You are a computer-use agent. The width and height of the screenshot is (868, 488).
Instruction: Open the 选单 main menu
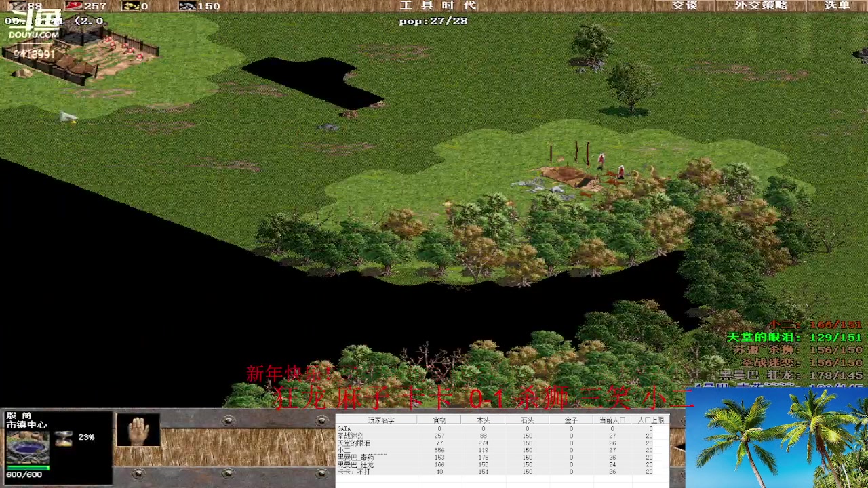pyautogui.click(x=837, y=5)
